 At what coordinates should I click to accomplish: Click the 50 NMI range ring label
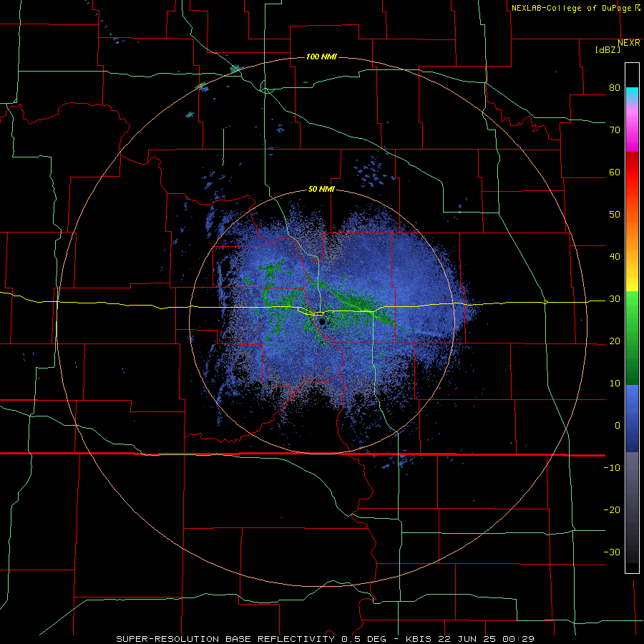point(321,189)
